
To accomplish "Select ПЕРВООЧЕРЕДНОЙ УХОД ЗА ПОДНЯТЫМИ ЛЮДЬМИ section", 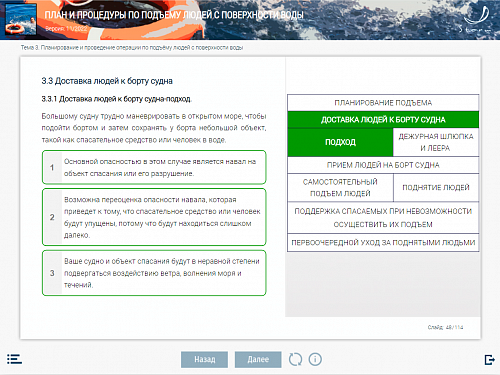I will pos(383,242).
